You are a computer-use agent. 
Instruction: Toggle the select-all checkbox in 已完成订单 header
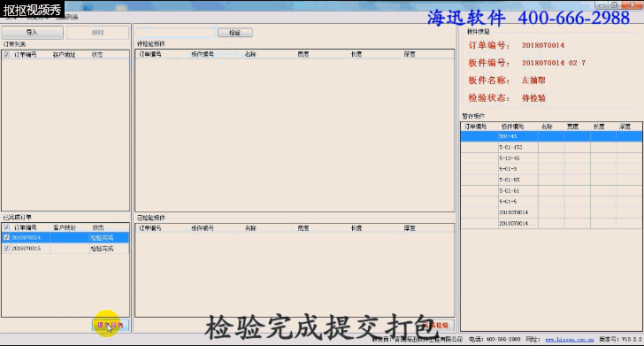click(x=6, y=227)
